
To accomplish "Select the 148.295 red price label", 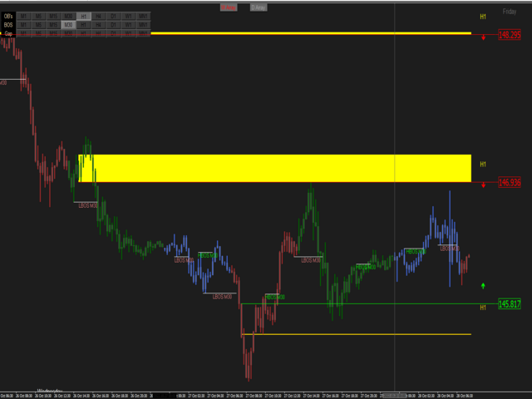I will point(510,35).
